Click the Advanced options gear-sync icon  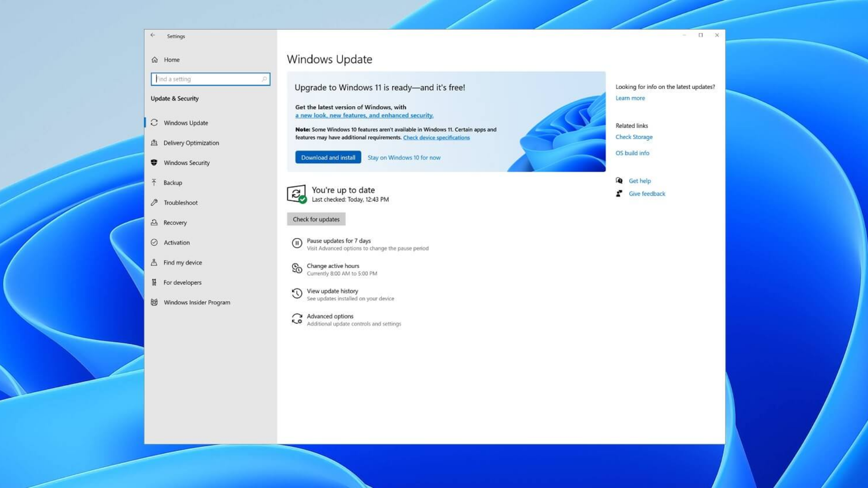tap(297, 319)
